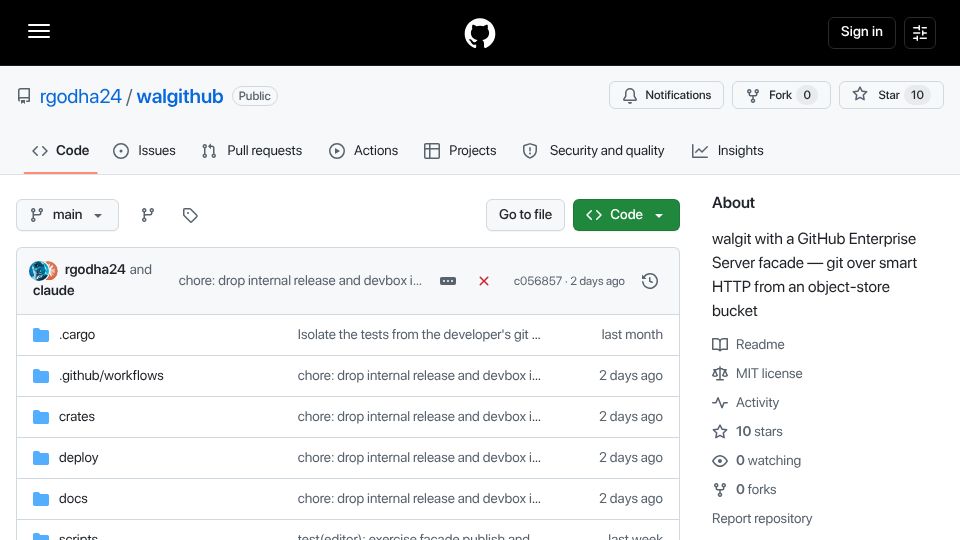
Task: Open commit message in the docs row
Action: click(x=419, y=499)
